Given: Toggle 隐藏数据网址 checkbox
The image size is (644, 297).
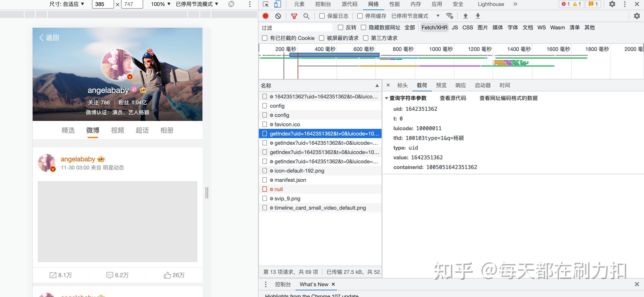Looking at the screenshot, I should click(x=363, y=27).
